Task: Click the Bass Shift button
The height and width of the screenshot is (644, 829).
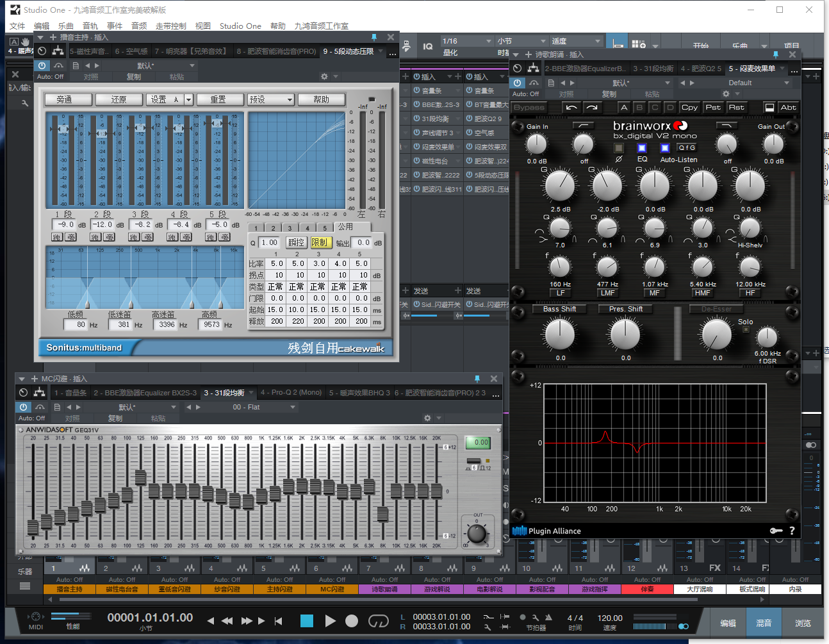Action: click(559, 309)
